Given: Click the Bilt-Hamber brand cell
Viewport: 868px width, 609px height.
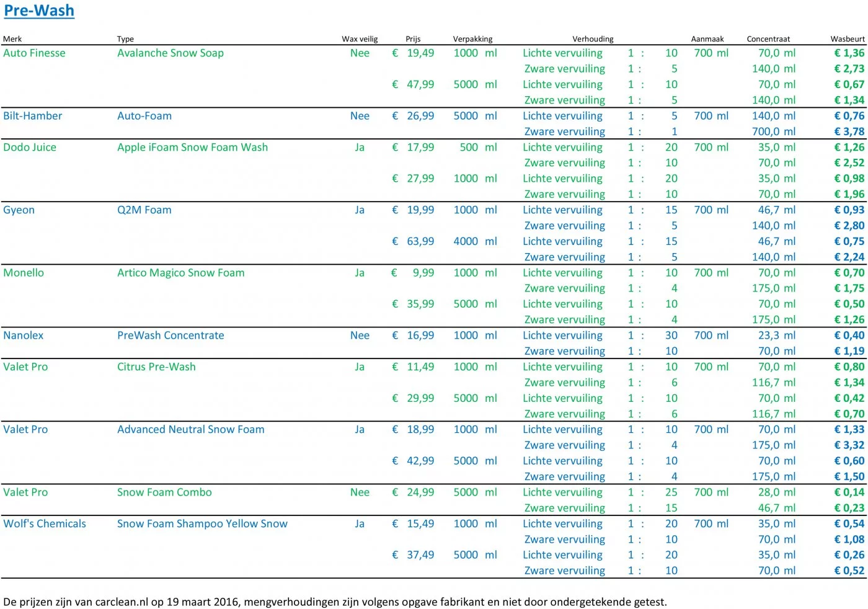Looking at the screenshot, I should [x=33, y=115].
